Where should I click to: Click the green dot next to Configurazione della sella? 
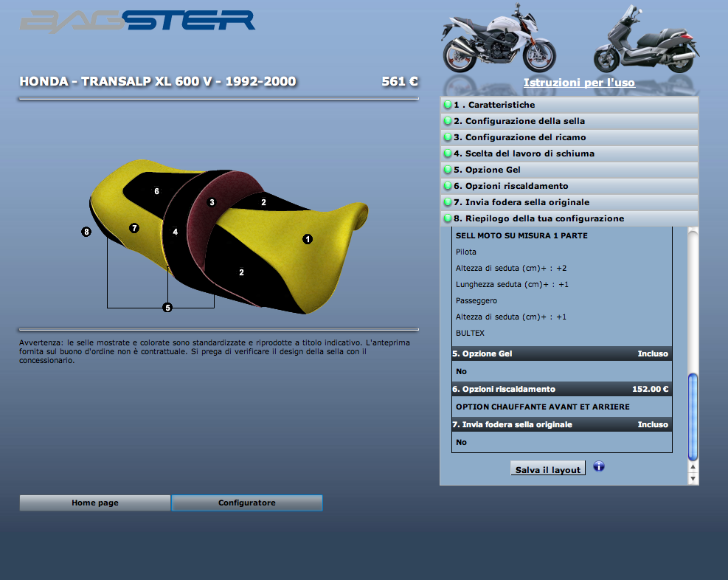[448, 121]
